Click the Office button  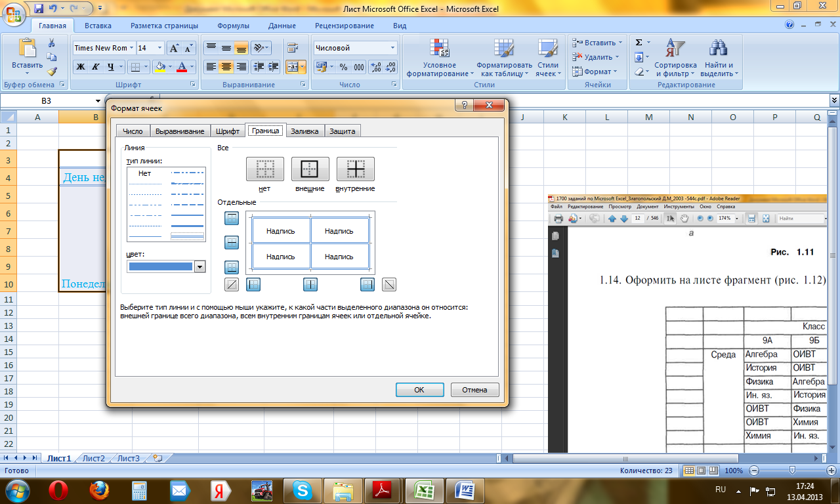[14, 14]
